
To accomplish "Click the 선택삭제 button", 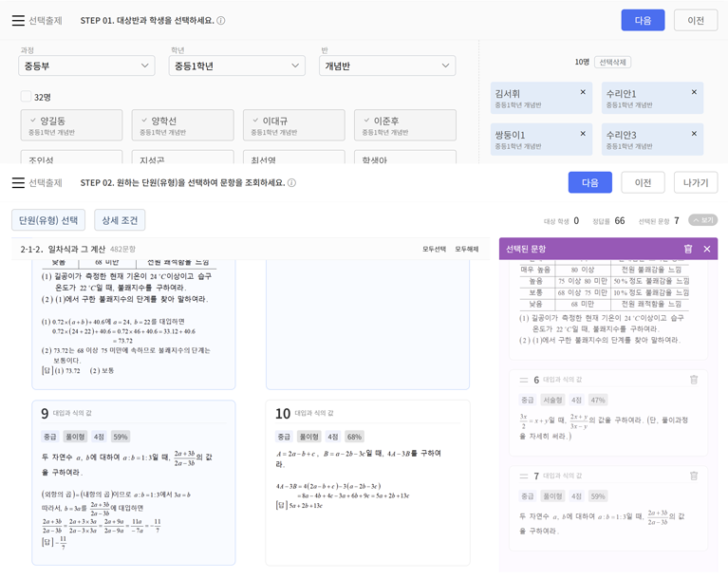I will click(x=613, y=62).
